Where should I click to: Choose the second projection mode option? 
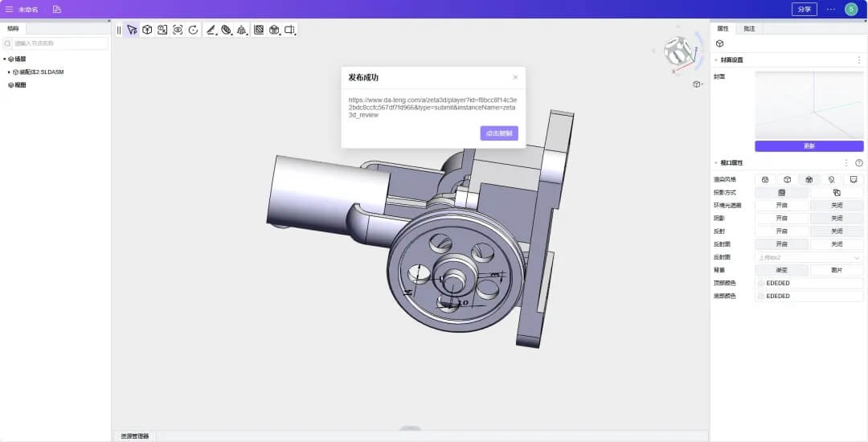(x=837, y=193)
